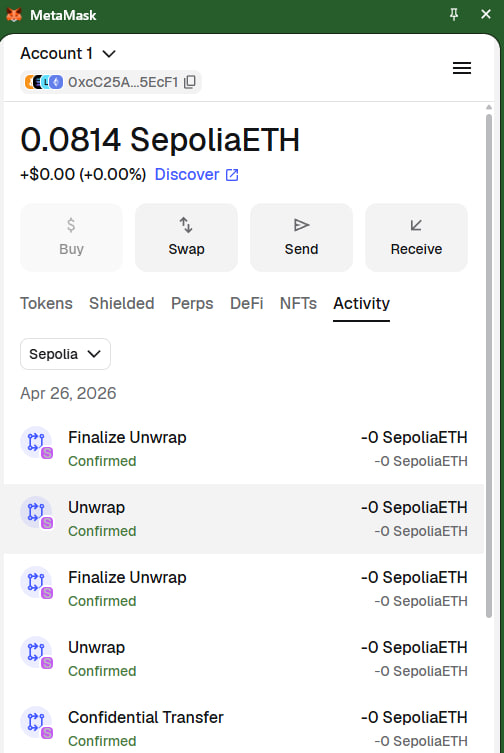This screenshot has height=753, width=504.
Task: Open the Discover external link
Action: [197, 174]
